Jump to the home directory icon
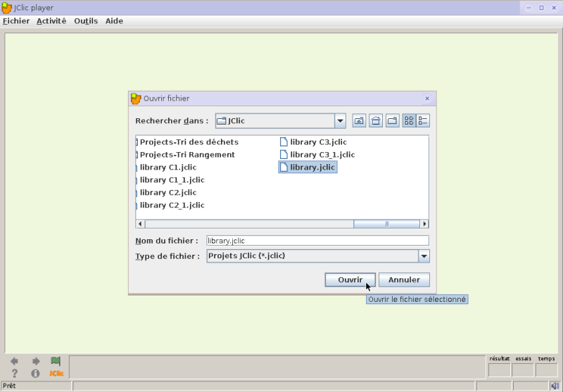 pyautogui.click(x=376, y=120)
